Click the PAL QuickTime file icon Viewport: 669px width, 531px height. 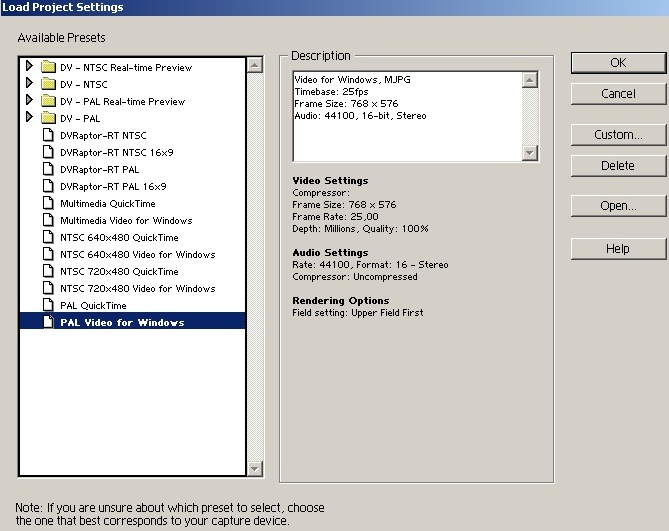(49, 305)
